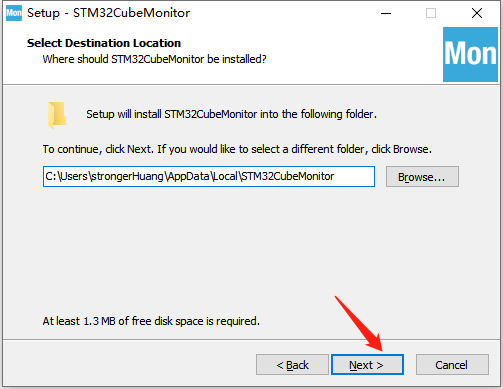Cancel the STM32CubeMonitor setup

(452, 365)
